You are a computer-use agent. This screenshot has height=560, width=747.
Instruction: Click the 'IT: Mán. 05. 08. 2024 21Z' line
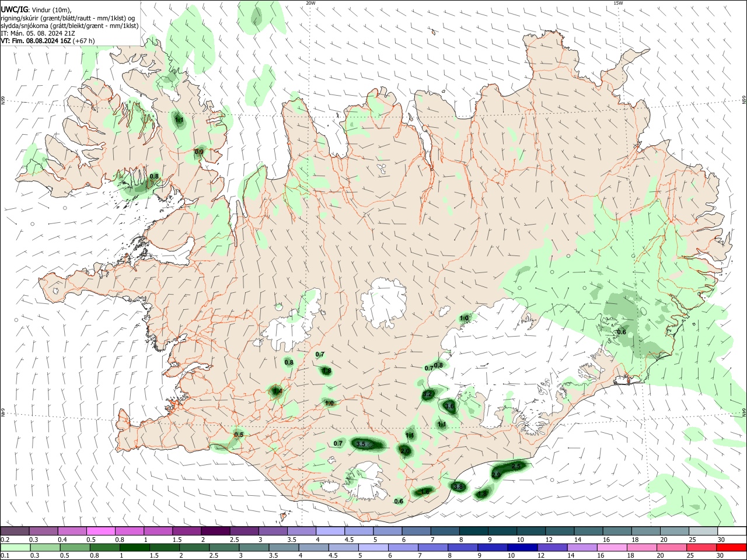[38, 33]
